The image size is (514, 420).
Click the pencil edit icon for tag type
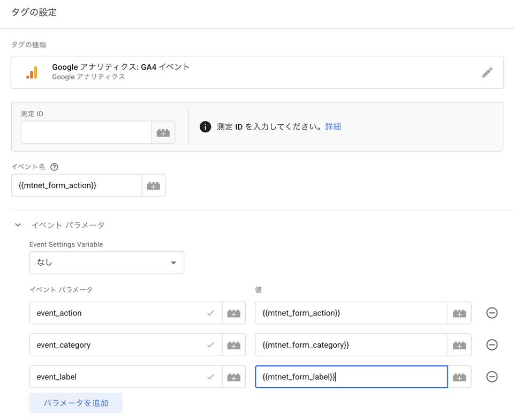point(487,72)
